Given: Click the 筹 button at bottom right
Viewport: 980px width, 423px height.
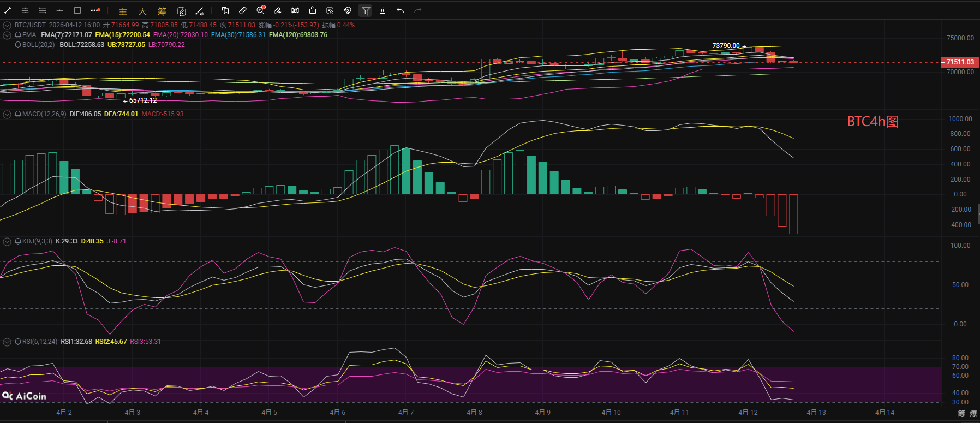Looking at the screenshot, I should tap(961, 414).
